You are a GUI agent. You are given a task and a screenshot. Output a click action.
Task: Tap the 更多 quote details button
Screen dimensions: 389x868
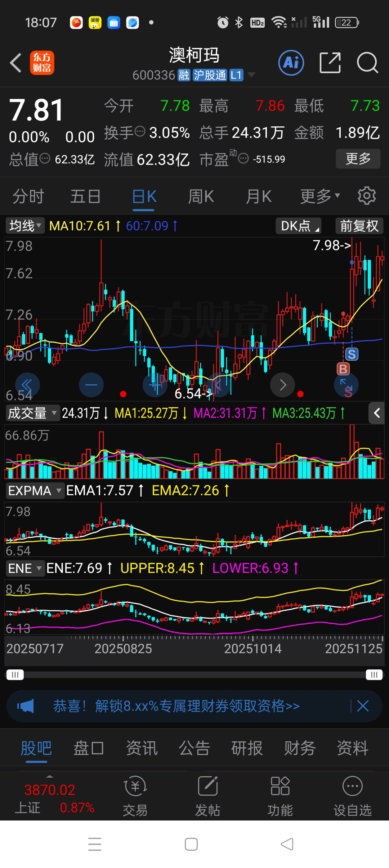click(x=358, y=158)
